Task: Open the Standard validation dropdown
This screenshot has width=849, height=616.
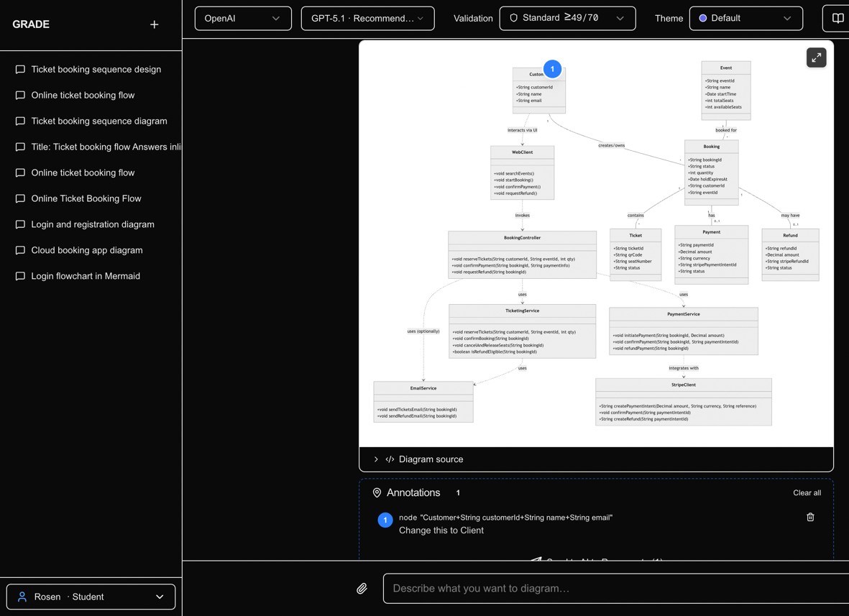Action: tap(567, 19)
